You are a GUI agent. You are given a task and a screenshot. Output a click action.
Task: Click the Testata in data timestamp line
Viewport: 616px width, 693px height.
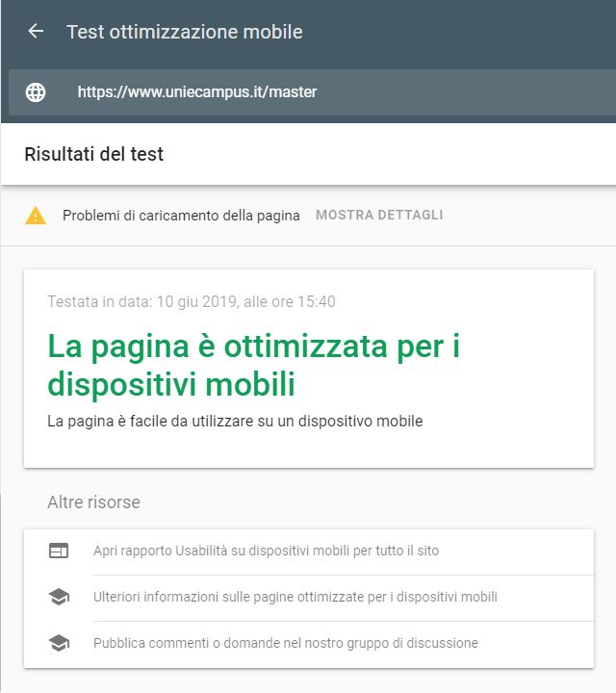point(192,301)
